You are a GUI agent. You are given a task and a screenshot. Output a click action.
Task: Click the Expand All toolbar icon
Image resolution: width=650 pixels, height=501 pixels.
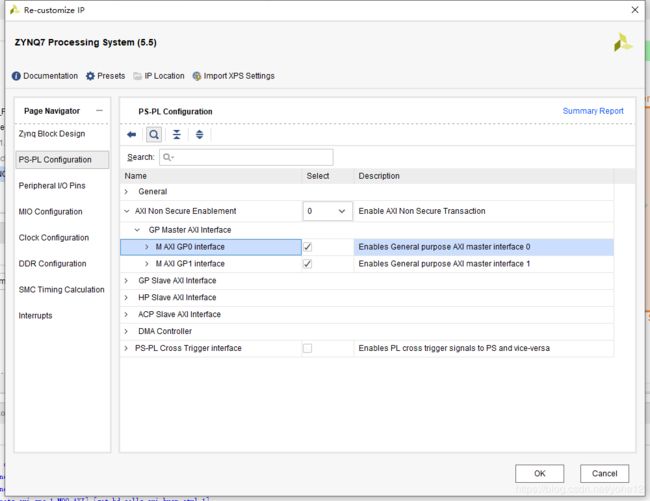199,135
